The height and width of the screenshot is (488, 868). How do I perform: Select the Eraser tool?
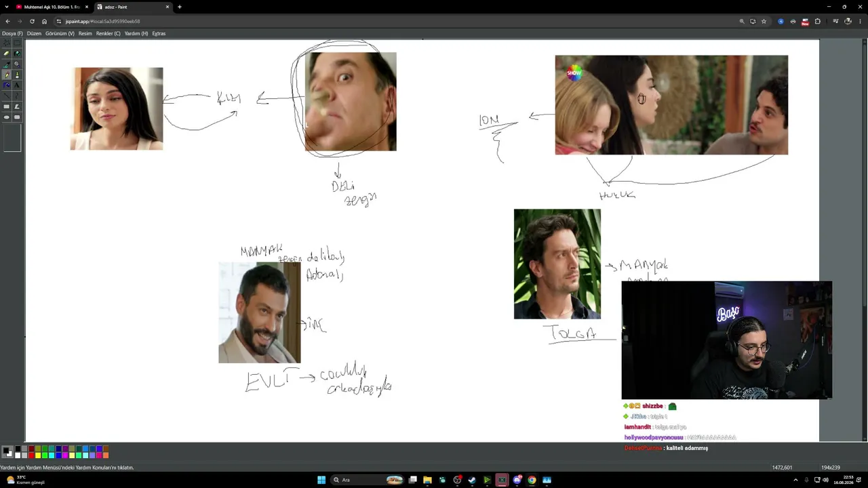coord(7,54)
